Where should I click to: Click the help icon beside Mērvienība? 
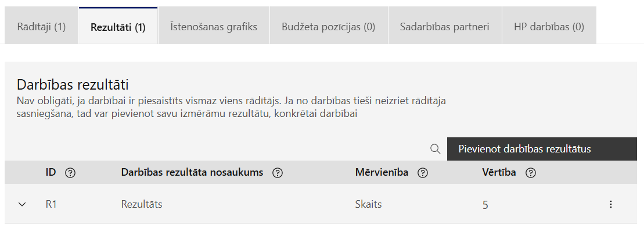pyautogui.click(x=423, y=173)
